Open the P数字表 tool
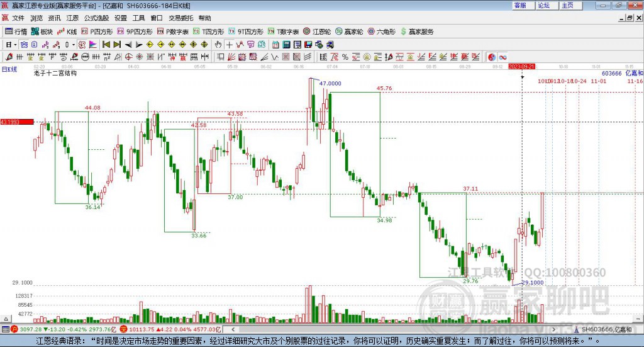Image resolution: width=644 pixels, height=347 pixels. pos(172,31)
